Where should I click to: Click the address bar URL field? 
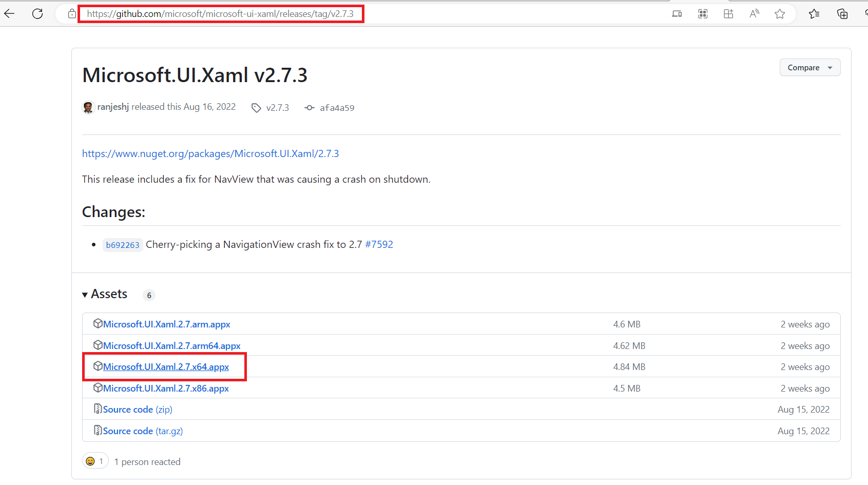pyautogui.click(x=220, y=14)
